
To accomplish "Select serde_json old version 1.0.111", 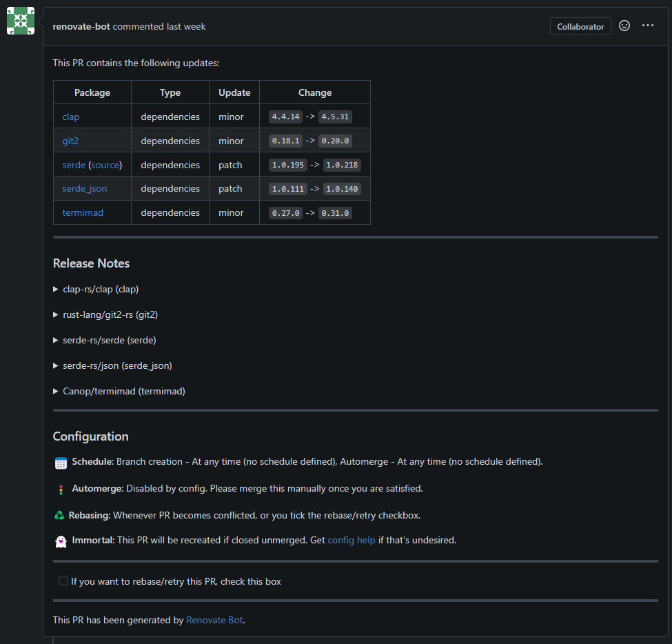I will pyautogui.click(x=287, y=189).
